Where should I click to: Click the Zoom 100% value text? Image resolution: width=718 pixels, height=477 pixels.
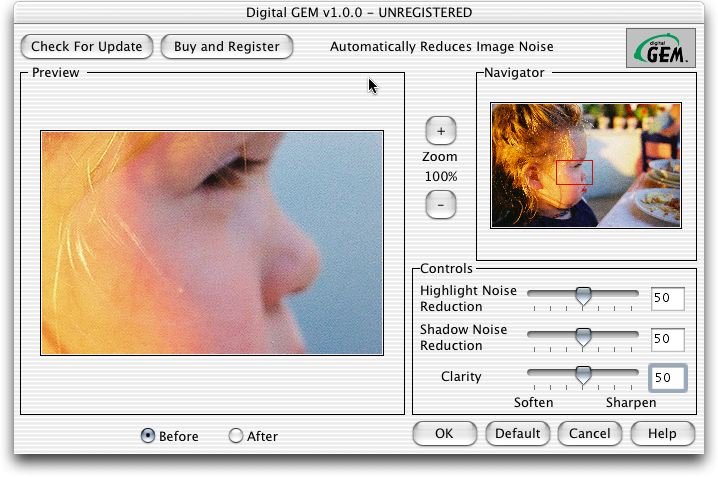click(x=441, y=177)
